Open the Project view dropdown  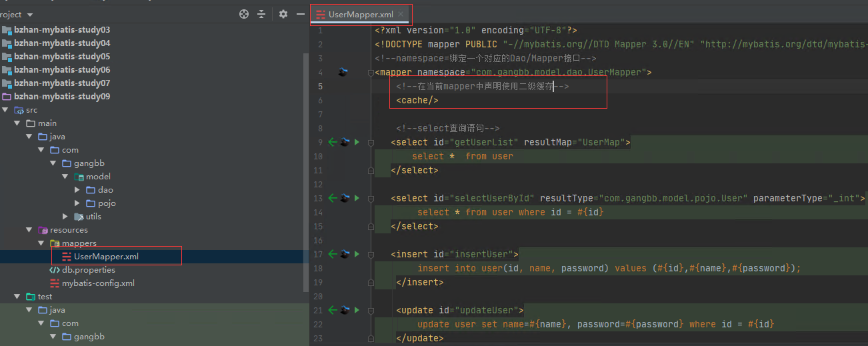31,15
